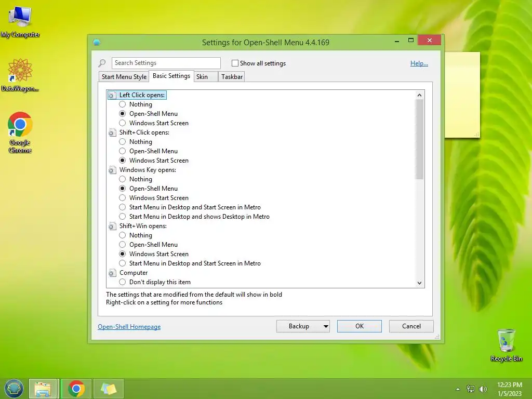Open the volume speaker tray icon
This screenshot has height=399, width=532.
(x=483, y=389)
